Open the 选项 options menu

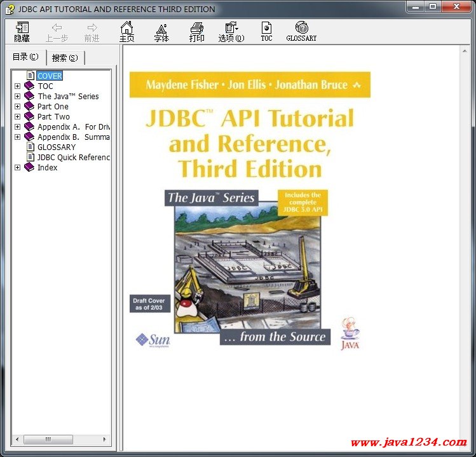pyautogui.click(x=231, y=32)
